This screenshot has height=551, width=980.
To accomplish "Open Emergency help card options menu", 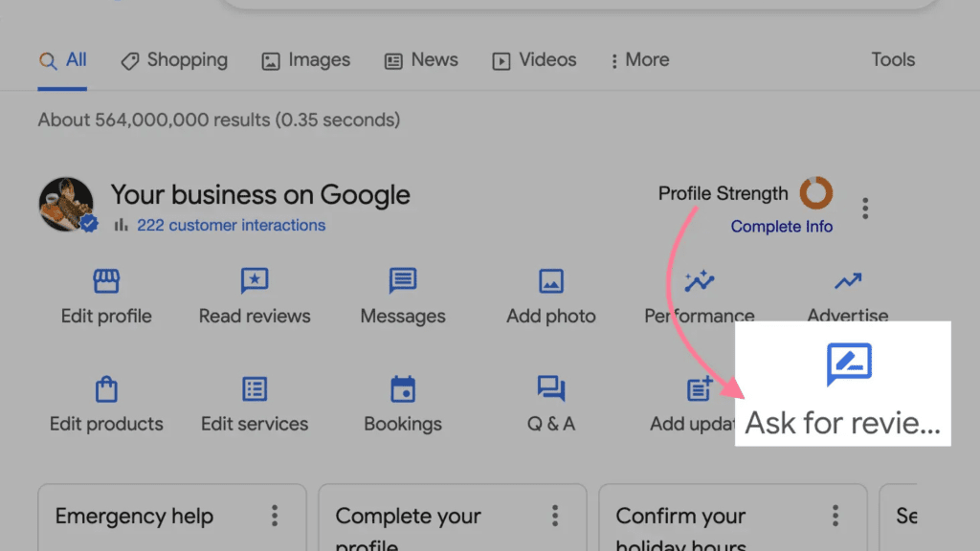I will click(275, 517).
